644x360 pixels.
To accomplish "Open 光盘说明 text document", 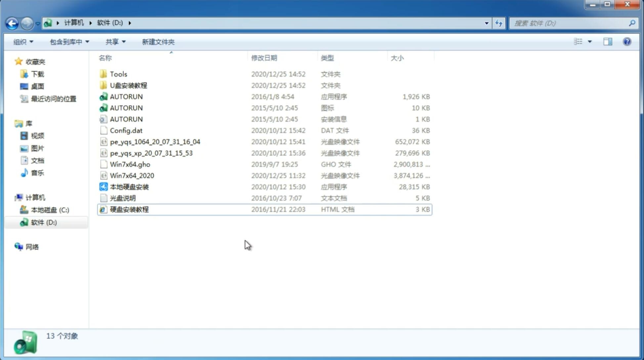I will pos(122,198).
